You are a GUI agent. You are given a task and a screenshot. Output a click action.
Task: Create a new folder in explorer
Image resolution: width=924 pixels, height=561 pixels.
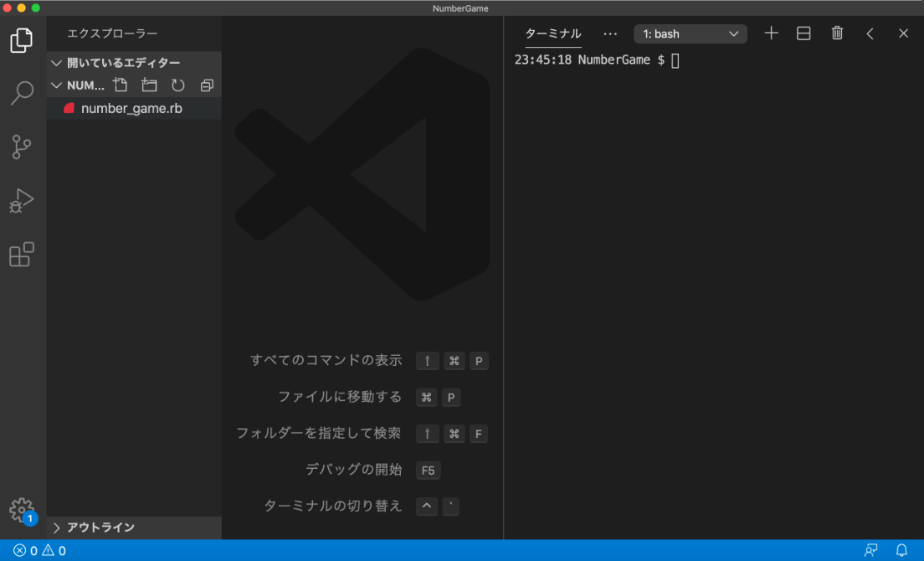pyautogui.click(x=149, y=85)
